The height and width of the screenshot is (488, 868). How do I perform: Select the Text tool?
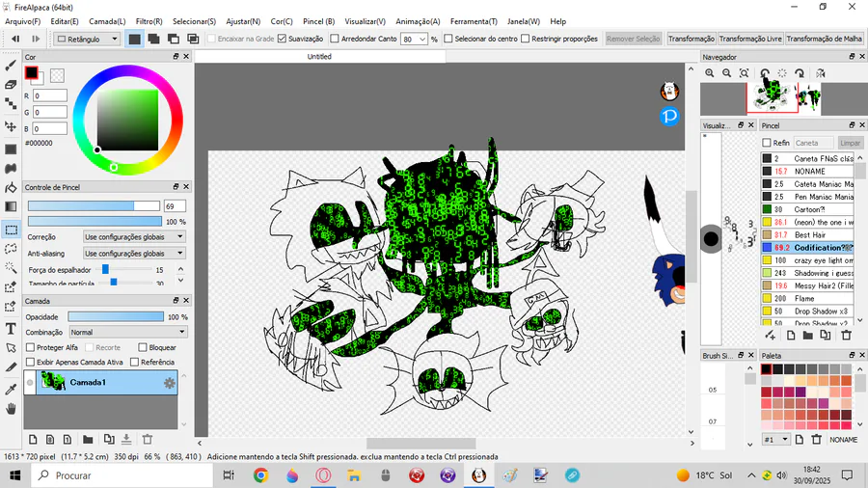tap(11, 329)
